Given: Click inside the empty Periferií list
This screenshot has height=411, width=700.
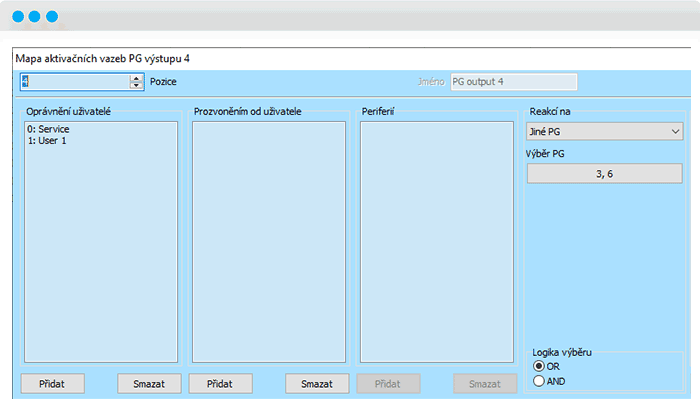Looking at the screenshot, I should point(436,240).
